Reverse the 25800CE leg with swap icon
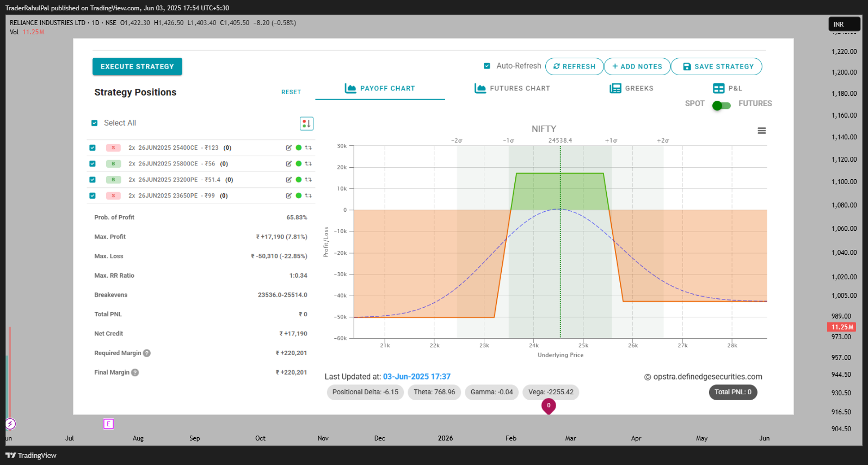This screenshot has width=868, height=465. click(309, 163)
